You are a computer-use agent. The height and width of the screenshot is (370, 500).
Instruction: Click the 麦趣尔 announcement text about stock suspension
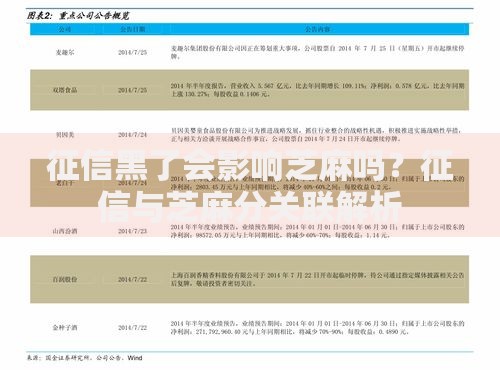[x=317, y=52]
